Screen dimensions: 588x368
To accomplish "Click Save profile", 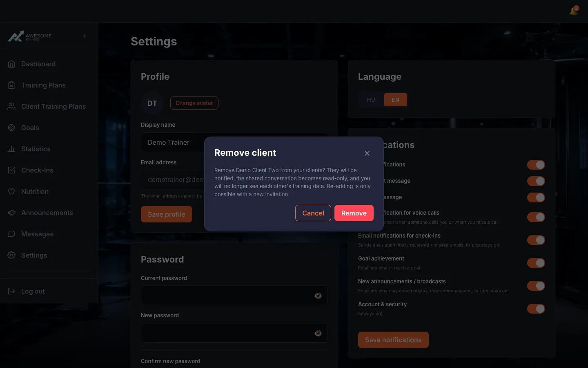I will click(x=167, y=214).
